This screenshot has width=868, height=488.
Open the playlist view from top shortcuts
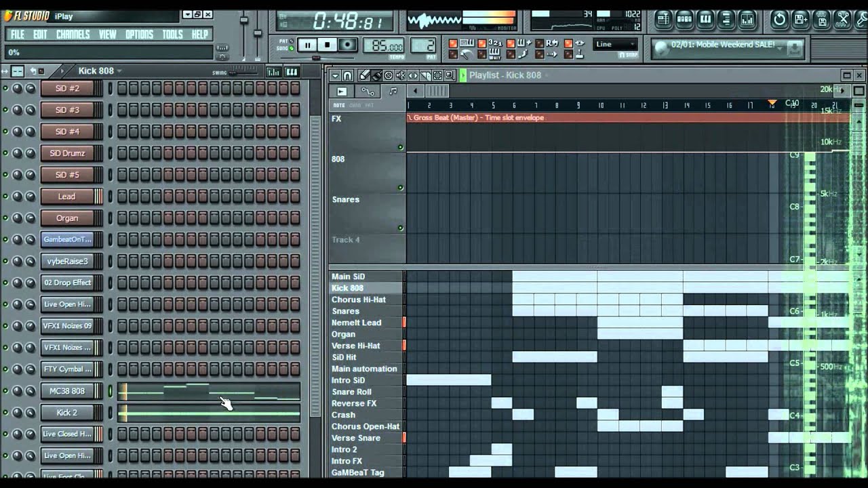(x=663, y=20)
